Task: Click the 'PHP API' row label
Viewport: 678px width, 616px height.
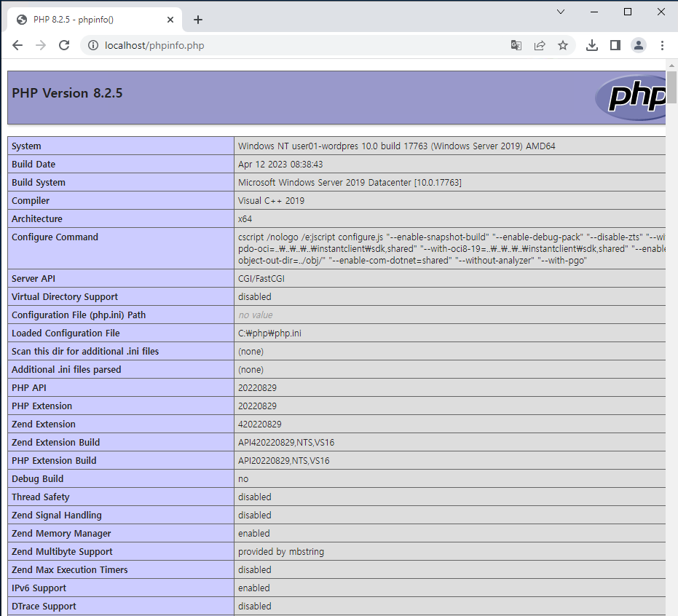Action: click(x=29, y=388)
